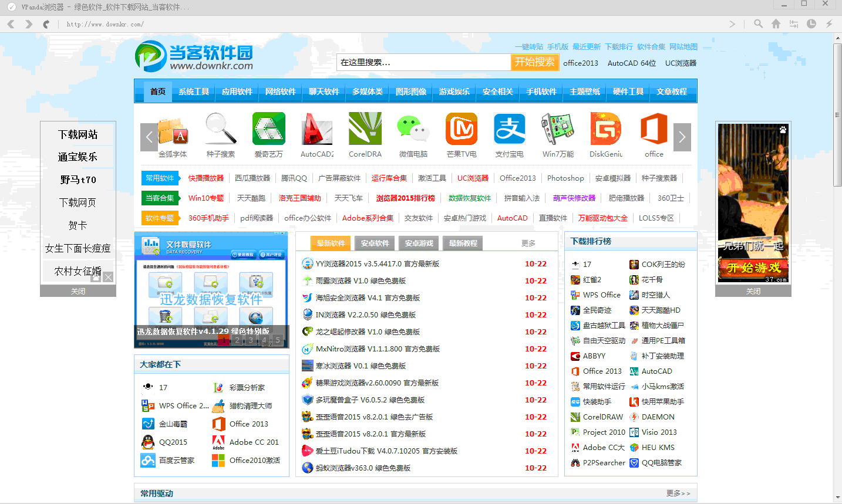Open WPS Office in the 下载排行榜 list
842x504 pixels.
click(602, 295)
